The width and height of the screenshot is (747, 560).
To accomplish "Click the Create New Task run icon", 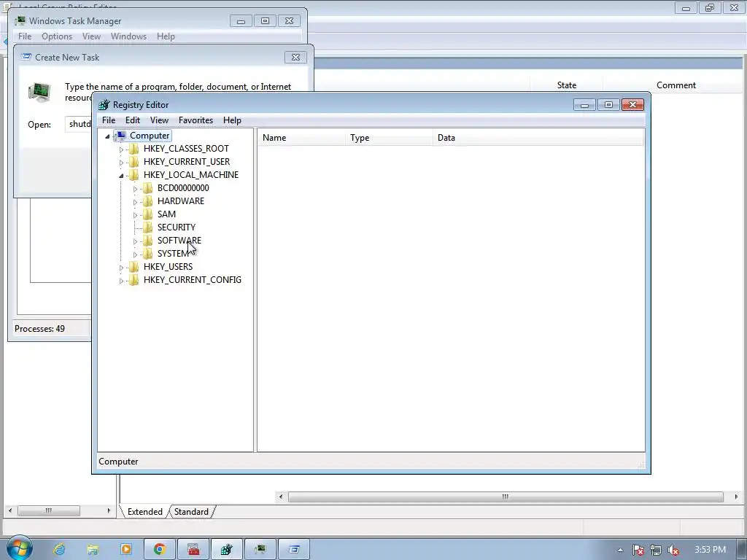I will pyautogui.click(x=39, y=93).
